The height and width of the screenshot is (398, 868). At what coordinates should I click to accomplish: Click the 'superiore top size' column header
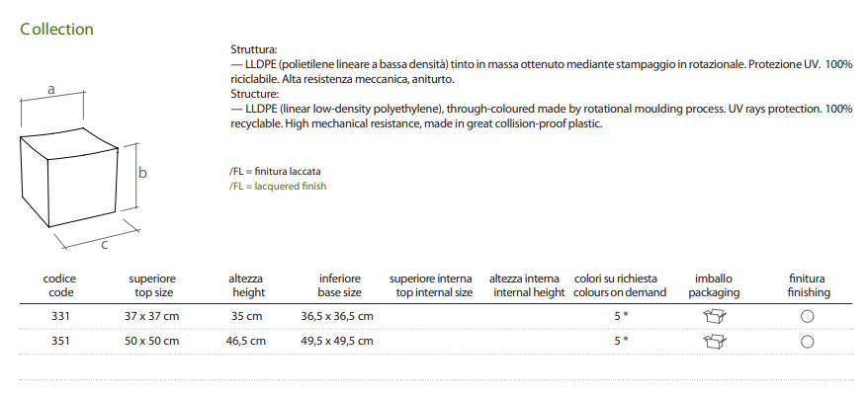(152, 285)
